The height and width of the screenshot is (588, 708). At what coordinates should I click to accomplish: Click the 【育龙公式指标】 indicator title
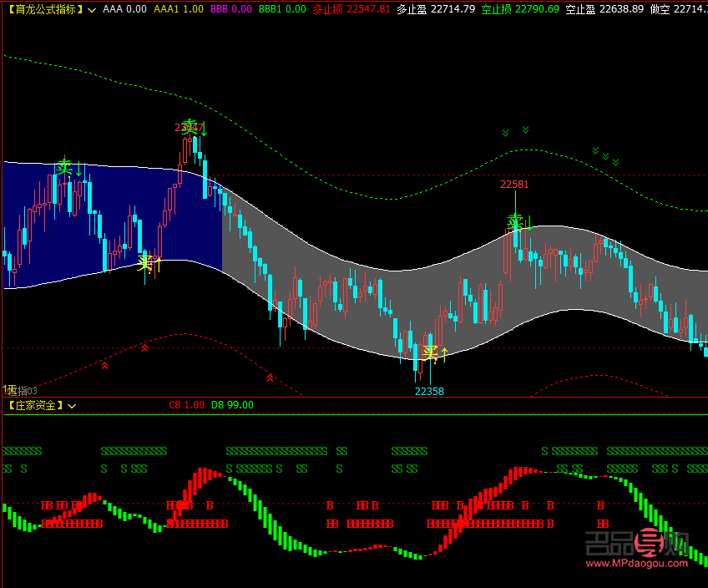pos(46,9)
